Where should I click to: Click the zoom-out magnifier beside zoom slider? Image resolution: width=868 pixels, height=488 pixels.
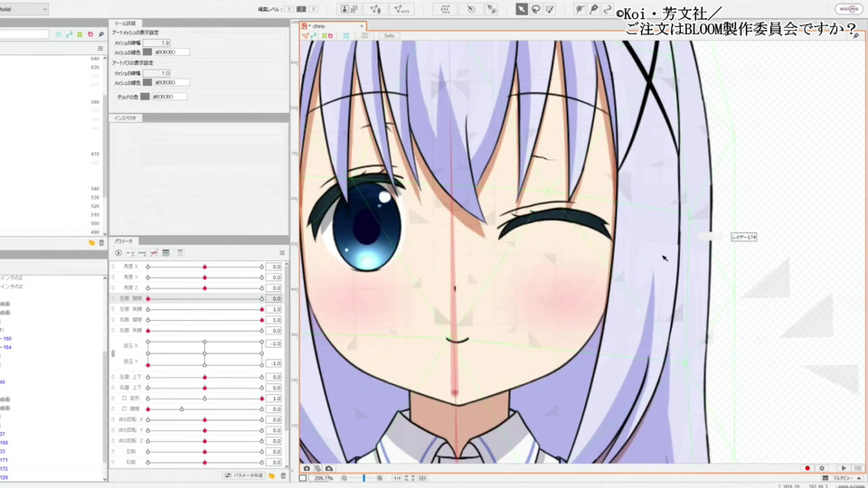[x=344, y=478]
